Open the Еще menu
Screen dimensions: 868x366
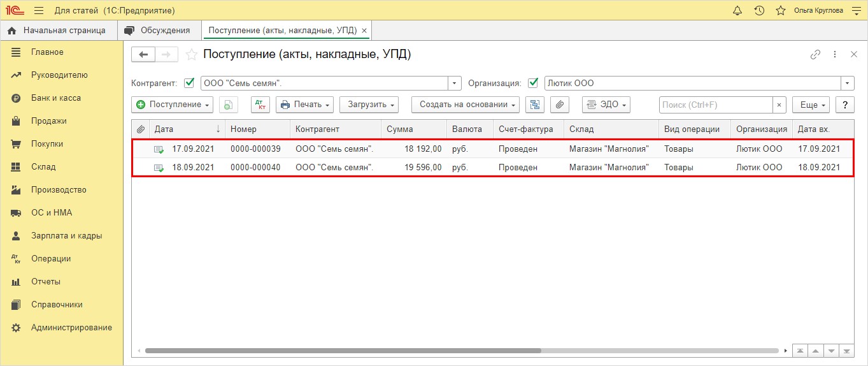[811, 105]
